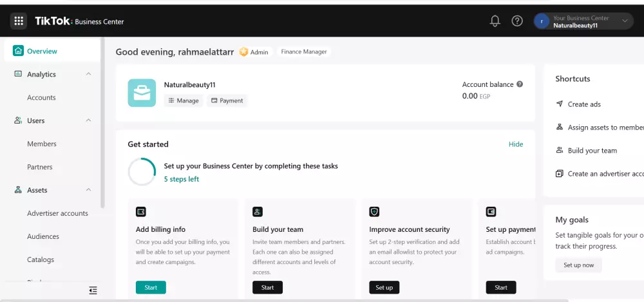Viewport: 644px width, 302px height.
Task: Collapse the Users section chevron
Action: tap(88, 120)
